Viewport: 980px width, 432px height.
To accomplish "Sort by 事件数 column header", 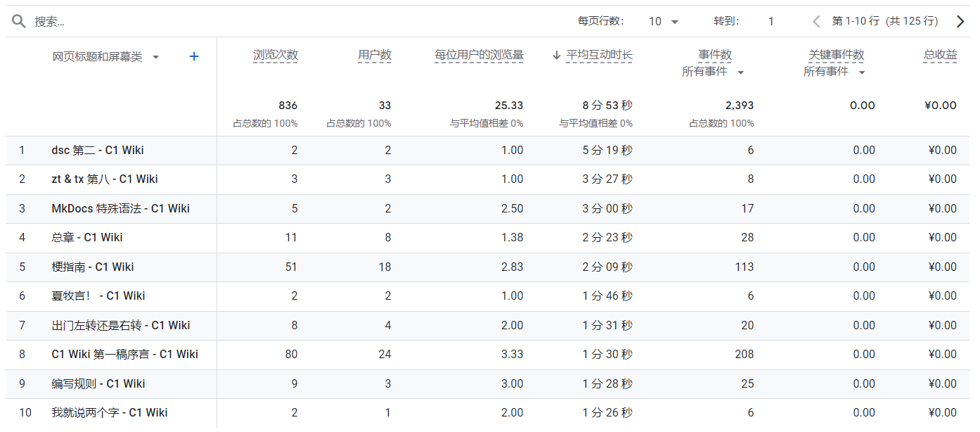I will (x=715, y=55).
